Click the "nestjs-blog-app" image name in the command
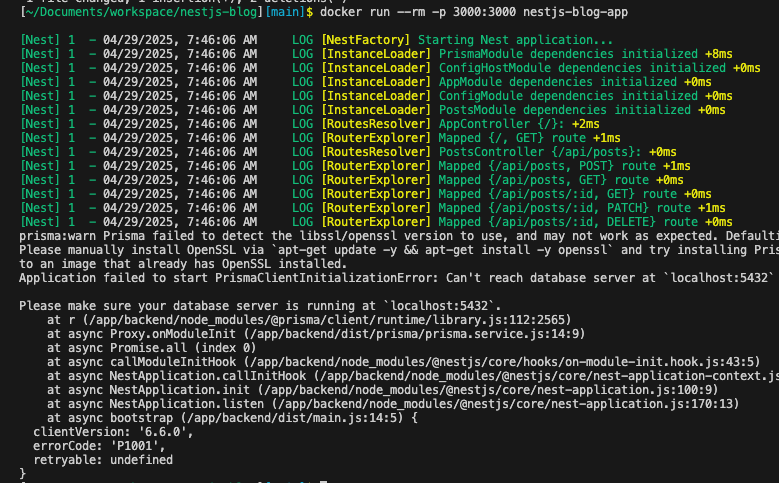The width and height of the screenshot is (779, 483). tap(576, 12)
